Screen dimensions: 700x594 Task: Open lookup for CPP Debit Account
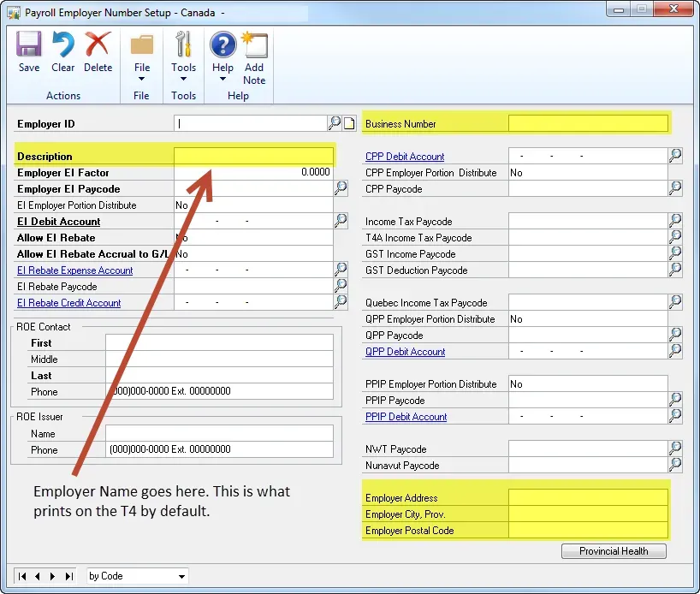tap(675, 156)
